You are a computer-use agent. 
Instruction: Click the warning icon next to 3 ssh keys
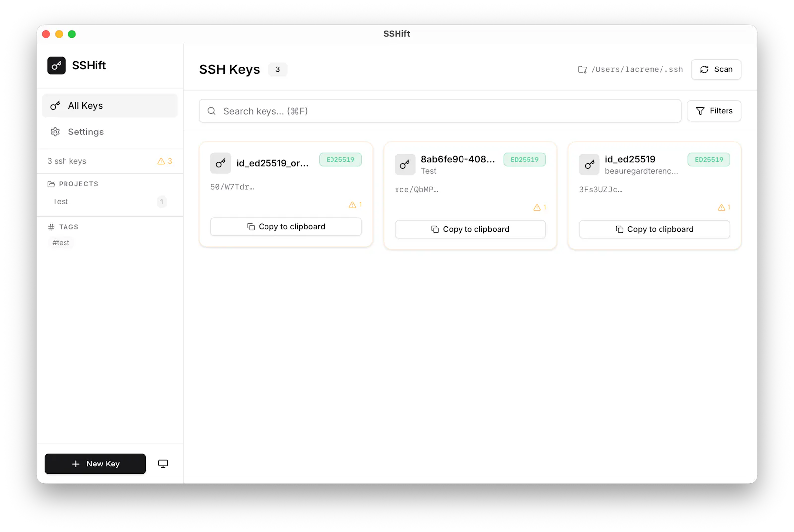coord(161,161)
